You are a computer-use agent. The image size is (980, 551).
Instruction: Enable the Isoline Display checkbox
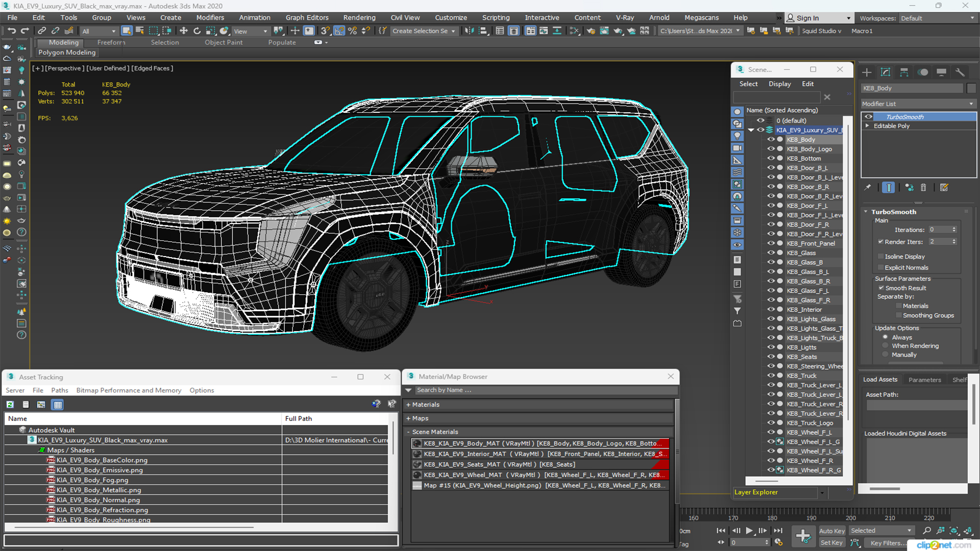pyautogui.click(x=881, y=257)
